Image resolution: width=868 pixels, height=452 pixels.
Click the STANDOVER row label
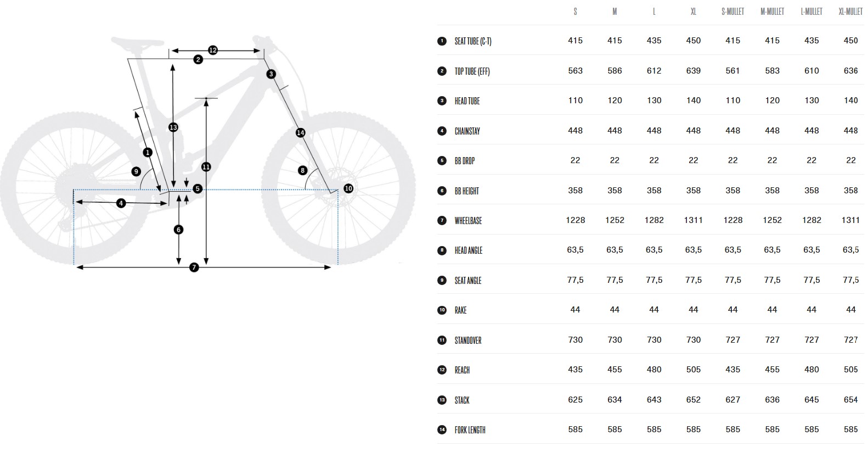click(x=468, y=341)
